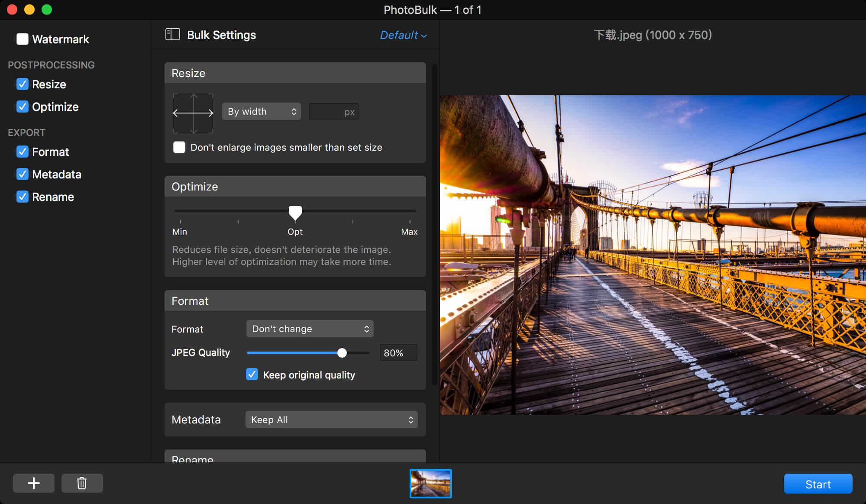This screenshot has height=504, width=866.
Task: Toggle the Optimize checkbox off
Action: pos(22,106)
